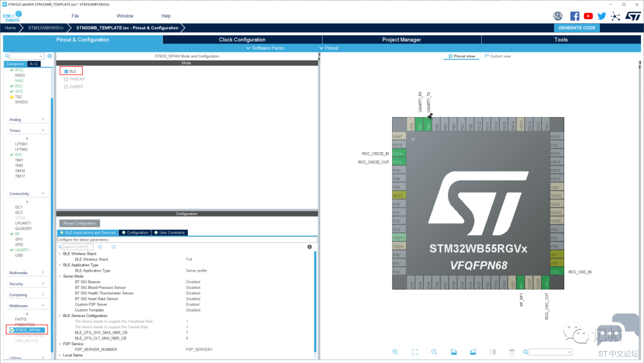Open the YouTube icon in the header

pos(588,16)
